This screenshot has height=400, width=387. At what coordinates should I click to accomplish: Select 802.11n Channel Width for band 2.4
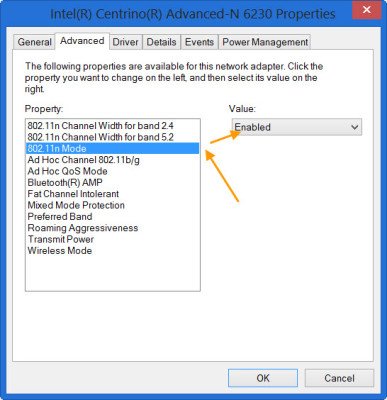coord(113,126)
